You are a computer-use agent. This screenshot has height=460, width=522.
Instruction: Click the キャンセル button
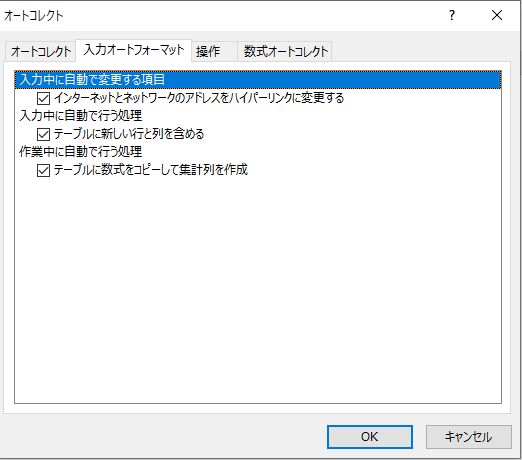[468, 437]
